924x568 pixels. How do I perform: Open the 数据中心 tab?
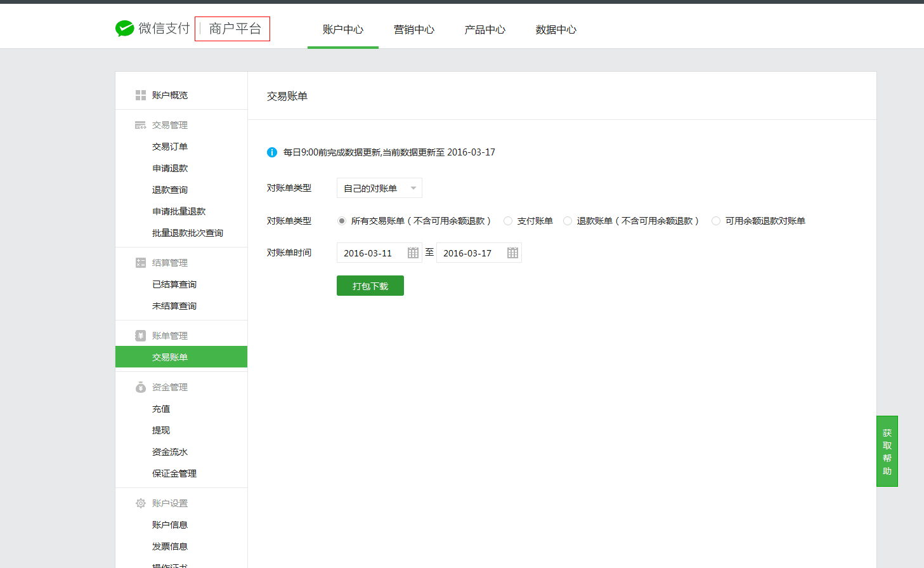pos(556,30)
